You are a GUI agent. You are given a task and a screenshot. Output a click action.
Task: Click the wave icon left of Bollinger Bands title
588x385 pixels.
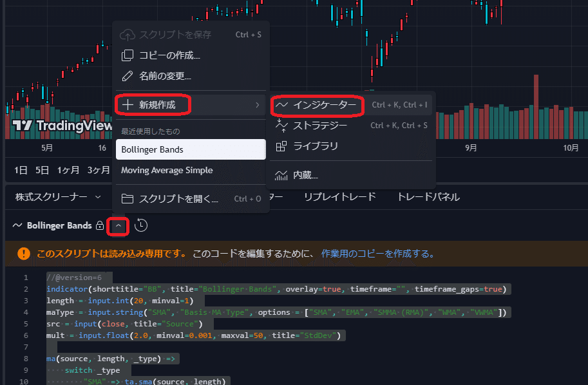pos(17,225)
